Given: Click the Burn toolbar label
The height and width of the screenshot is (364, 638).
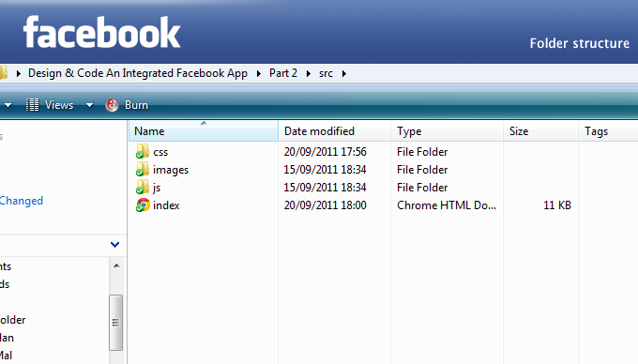Looking at the screenshot, I should (x=136, y=105).
